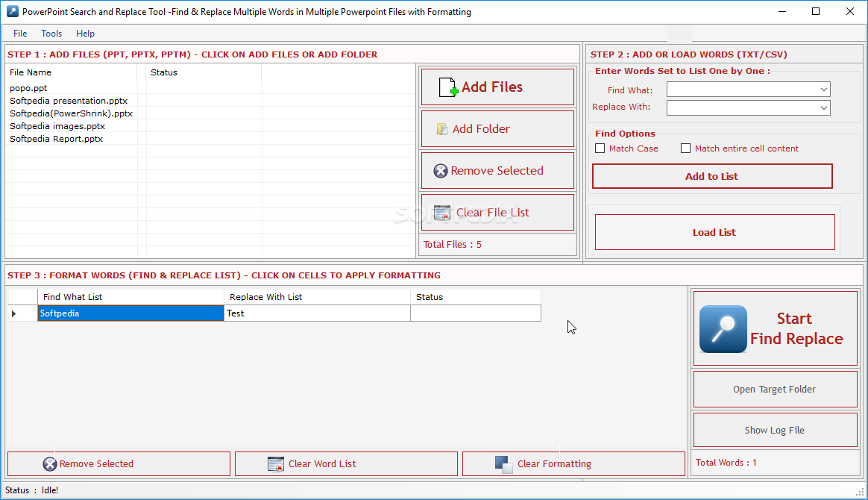
Task: Click the Remove Selected words X icon
Action: [50, 464]
